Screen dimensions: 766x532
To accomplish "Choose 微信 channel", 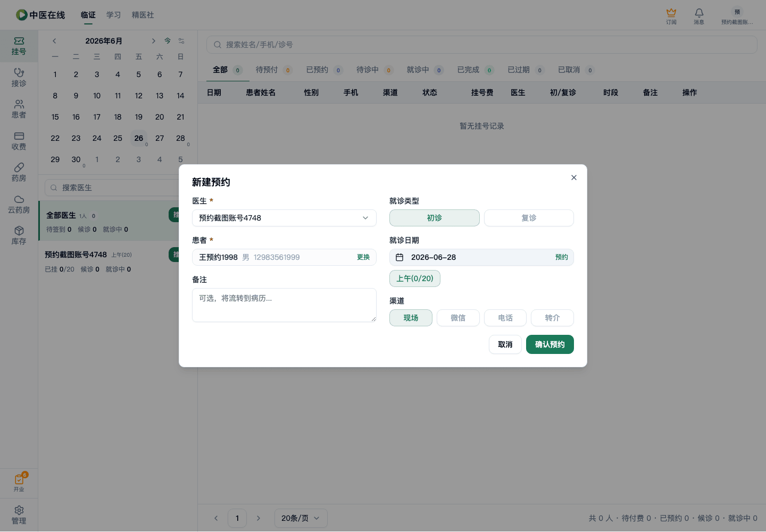I will (x=458, y=318).
